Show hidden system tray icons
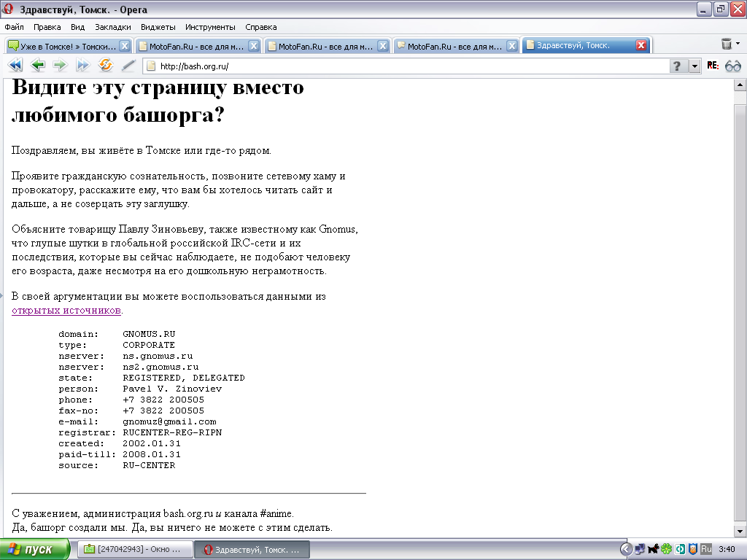The height and width of the screenshot is (560, 747). (x=627, y=549)
